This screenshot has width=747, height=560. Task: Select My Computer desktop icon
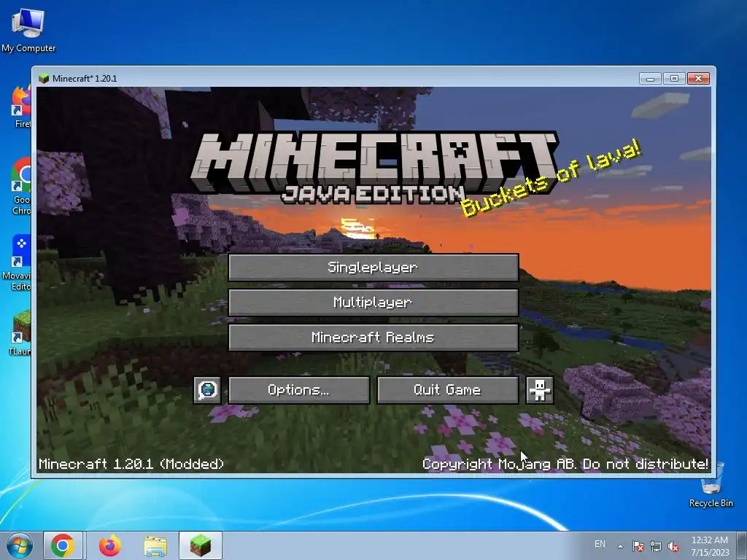coord(28,31)
